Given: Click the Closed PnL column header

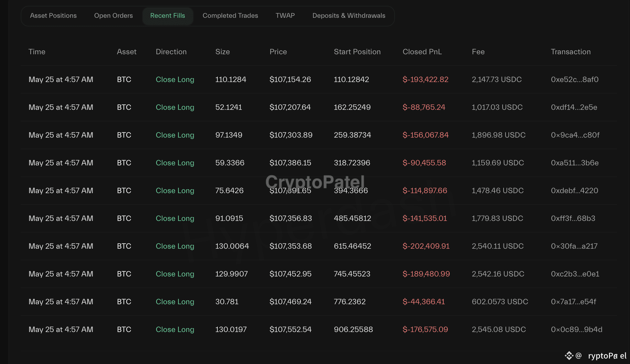Looking at the screenshot, I should (x=422, y=52).
